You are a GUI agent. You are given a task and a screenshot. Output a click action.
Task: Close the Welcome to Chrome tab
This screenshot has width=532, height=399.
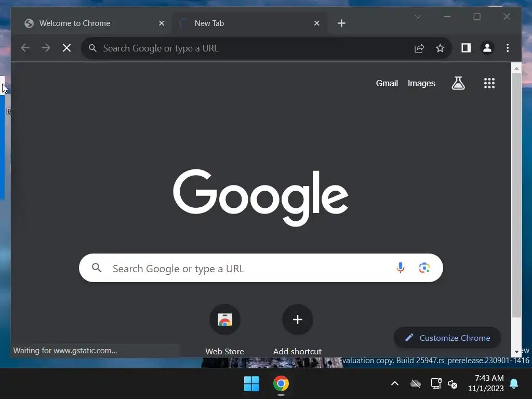click(162, 23)
